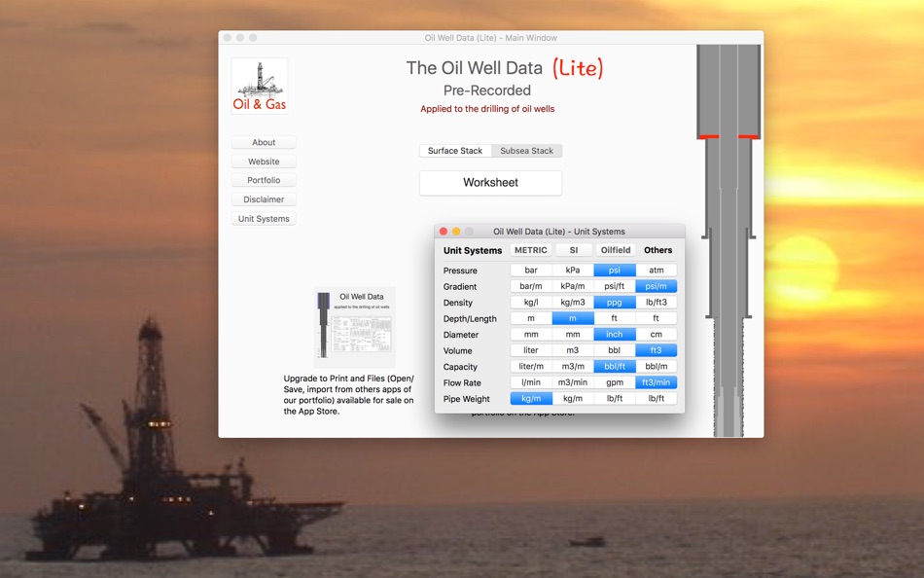Set Flow Rate to m3/min

click(573, 382)
